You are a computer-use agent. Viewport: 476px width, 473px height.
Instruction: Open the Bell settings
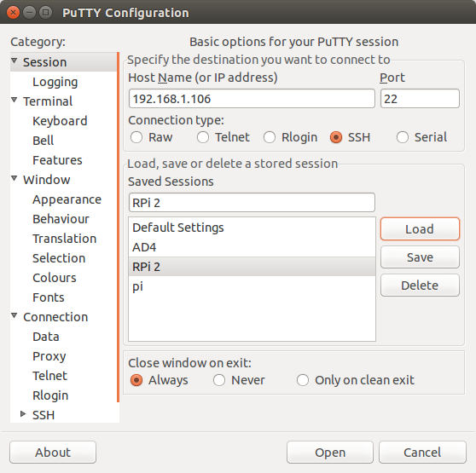44,141
